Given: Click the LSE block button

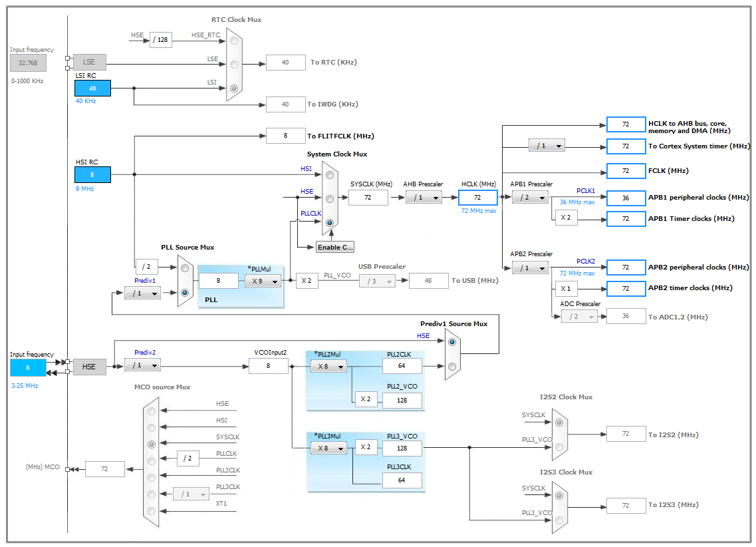Looking at the screenshot, I should tap(90, 63).
